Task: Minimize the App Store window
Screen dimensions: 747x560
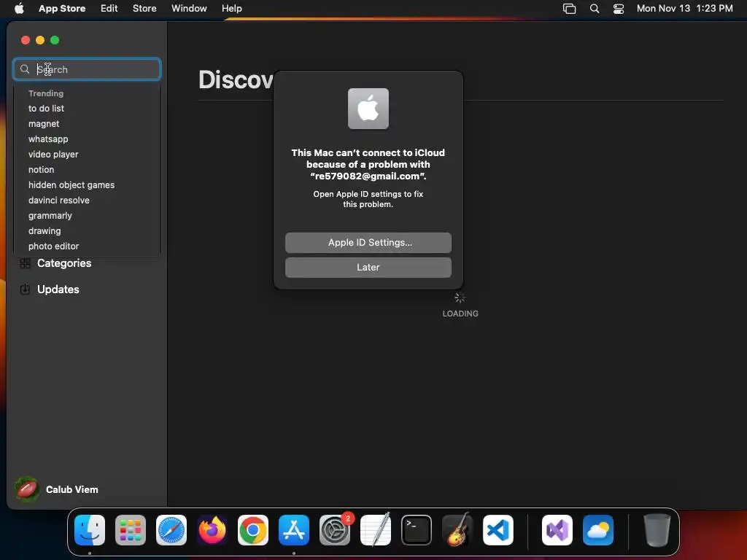Action: pyautogui.click(x=41, y=41)
